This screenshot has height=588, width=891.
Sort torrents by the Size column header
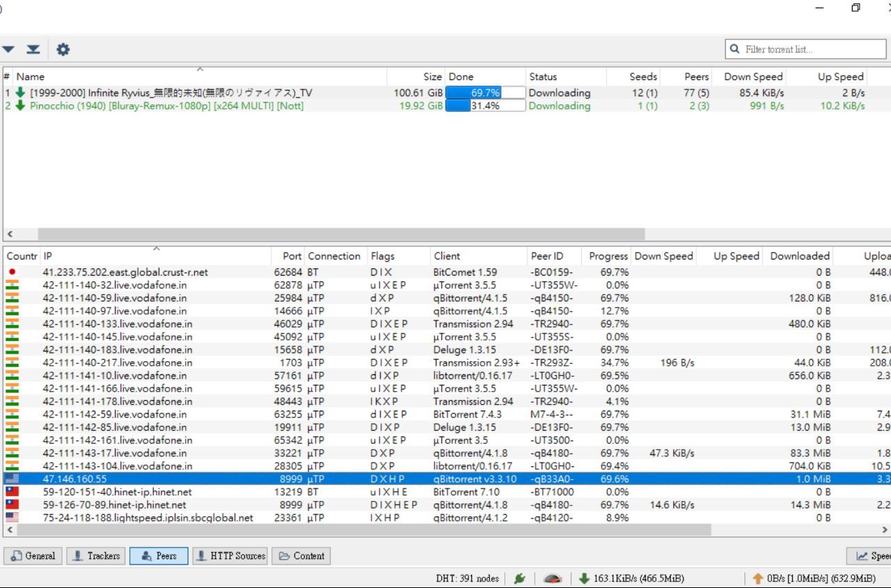416,77
